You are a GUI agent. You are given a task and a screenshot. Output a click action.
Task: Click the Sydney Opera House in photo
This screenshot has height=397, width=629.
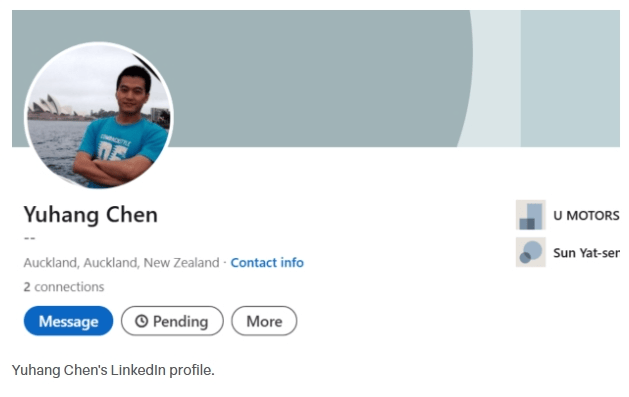[50, 105]
